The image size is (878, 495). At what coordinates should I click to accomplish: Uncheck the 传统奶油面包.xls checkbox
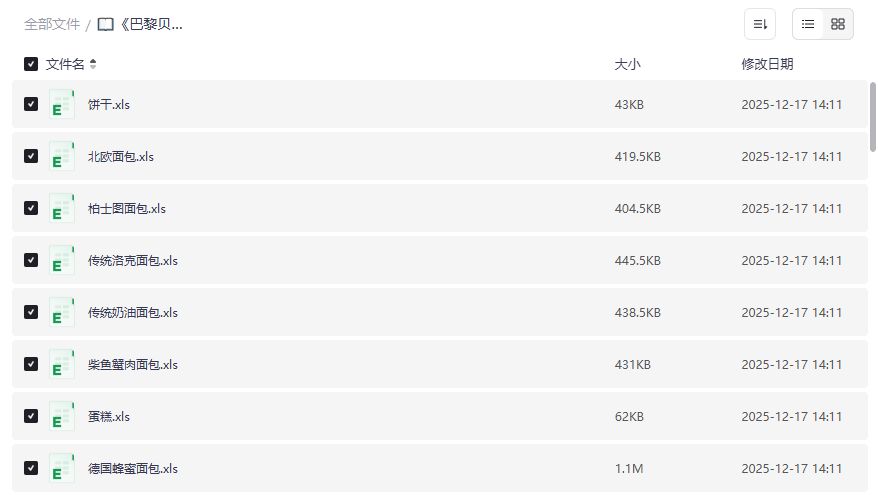[x=31, y=312]
